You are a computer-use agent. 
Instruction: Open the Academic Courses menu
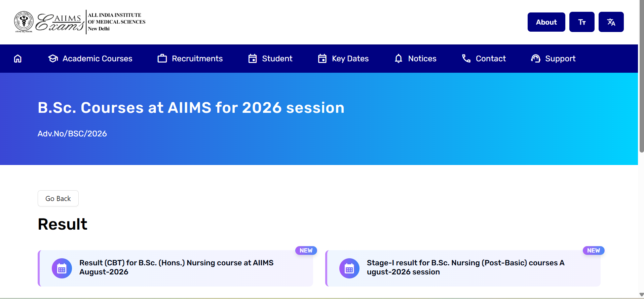pos(90,59)
